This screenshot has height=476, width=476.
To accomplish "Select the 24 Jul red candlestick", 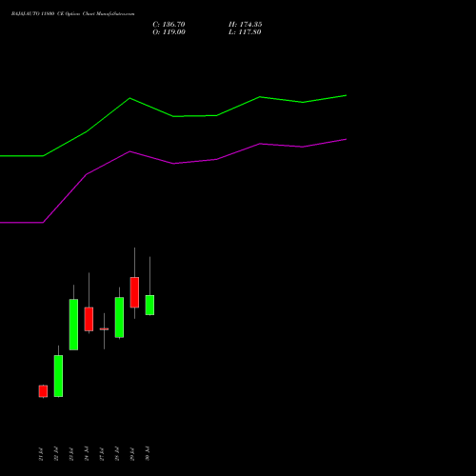I will click(x=89, y=319).
